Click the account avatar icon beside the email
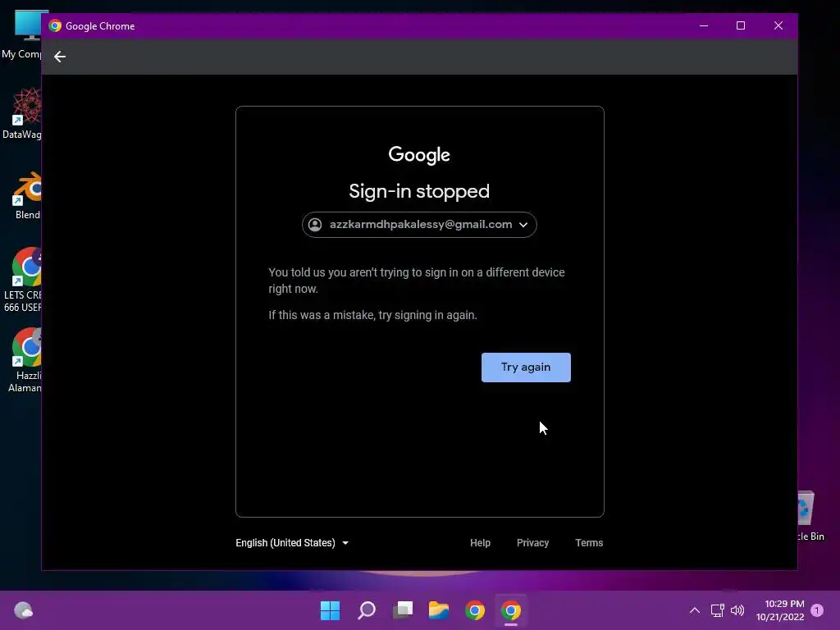This screenshot has width=840, height=630. click(x=315, y=225)
